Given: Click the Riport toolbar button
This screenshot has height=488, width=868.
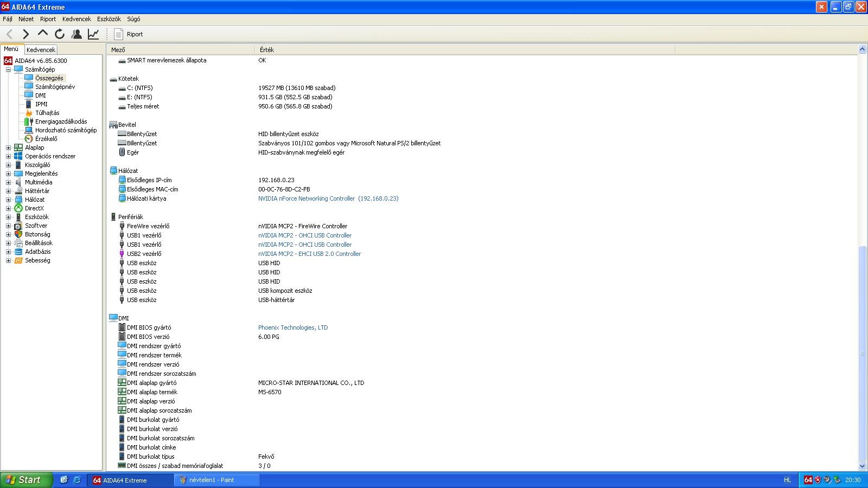Looking at the screenshot, I should [x=129, y=34].
